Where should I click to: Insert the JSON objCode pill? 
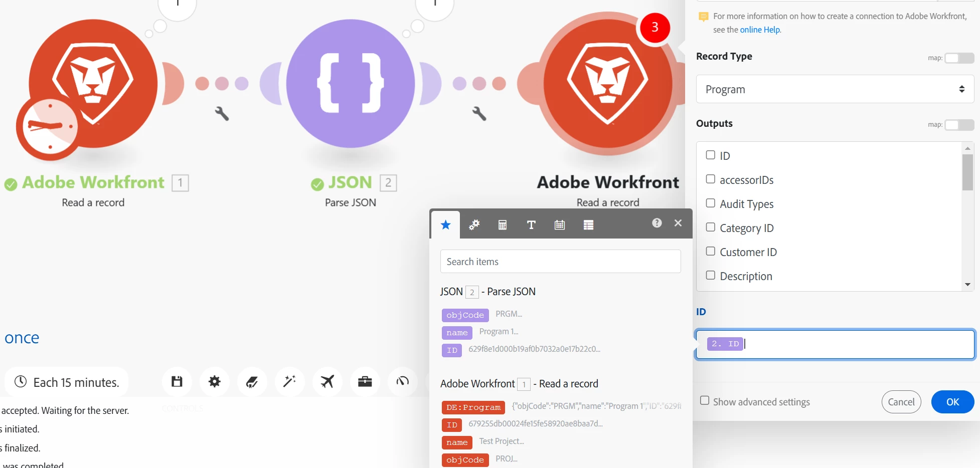tap(465, 315)
